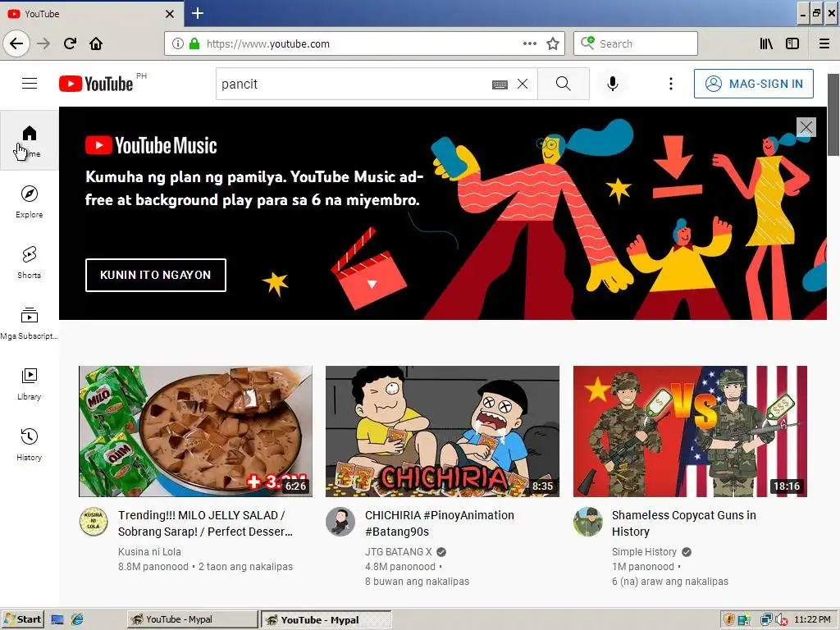The width and height of the screenshot is (840, 630).
Task: Start voice search with the microphone
Action: [x=612, y=84]
